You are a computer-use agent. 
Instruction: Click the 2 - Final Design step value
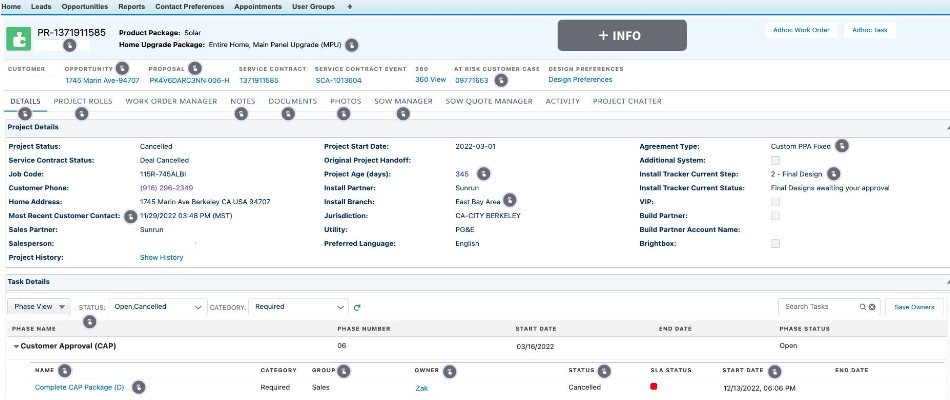pos(797,174)
